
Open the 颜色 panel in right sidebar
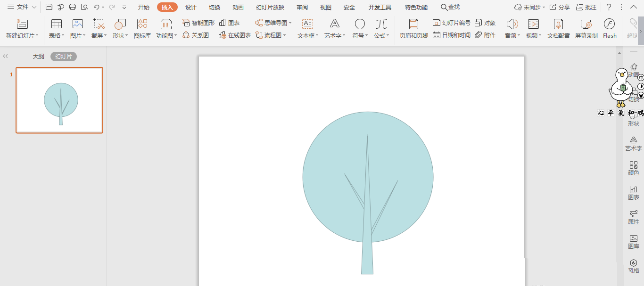pyautogui.click(x=633, y=168)
